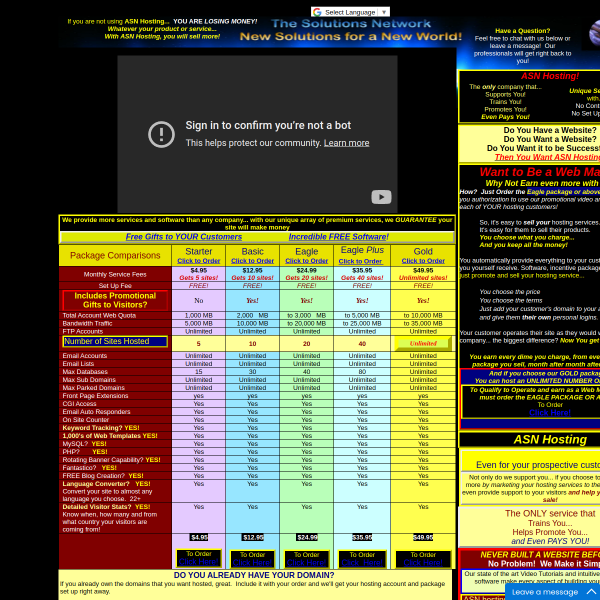Click the Starter 1,000 MB web quota cell

(x=199, y=316)
